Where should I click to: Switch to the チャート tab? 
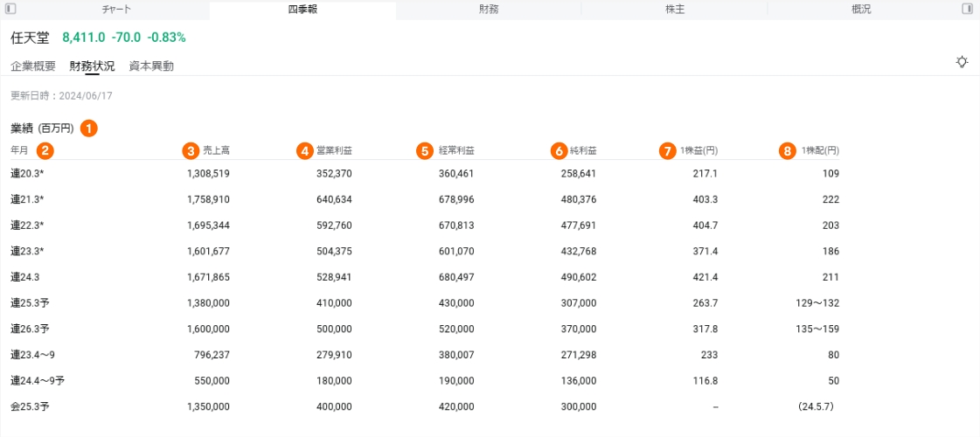pos(116,10)
